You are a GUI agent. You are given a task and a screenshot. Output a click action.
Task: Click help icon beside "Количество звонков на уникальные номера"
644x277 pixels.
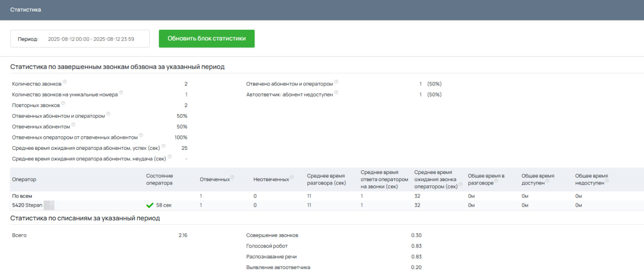pos(121,93)
